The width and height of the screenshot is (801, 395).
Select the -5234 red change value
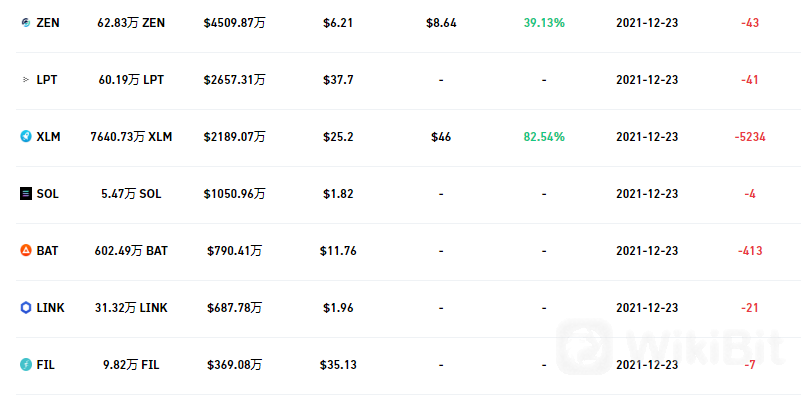click(750, 137)
